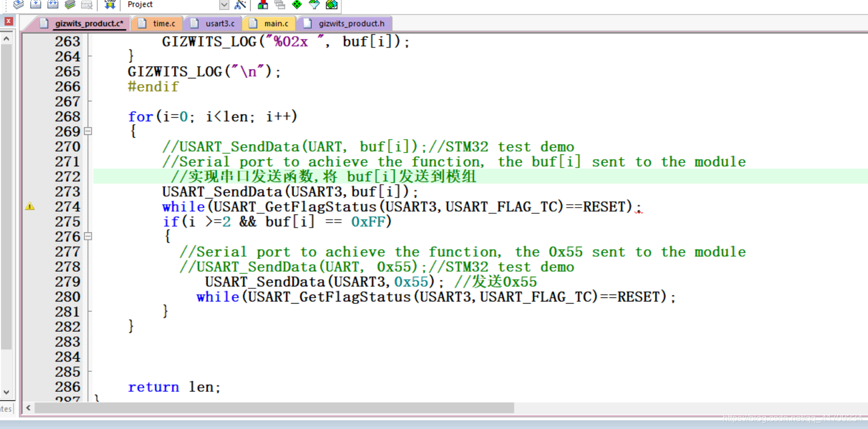Launch the Pack Installer icon
Image resolution: width=868 pixels, height=429 pixels.
coord(332,5)
